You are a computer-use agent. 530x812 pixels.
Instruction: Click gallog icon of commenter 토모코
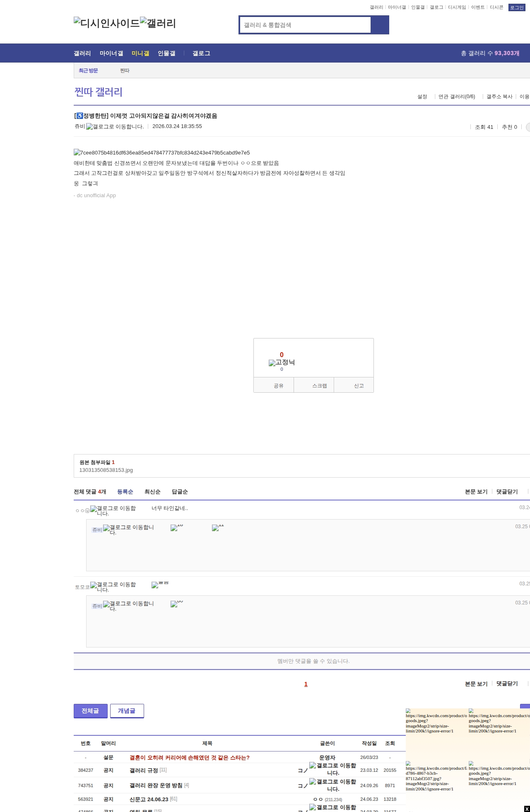click(113, 587)
